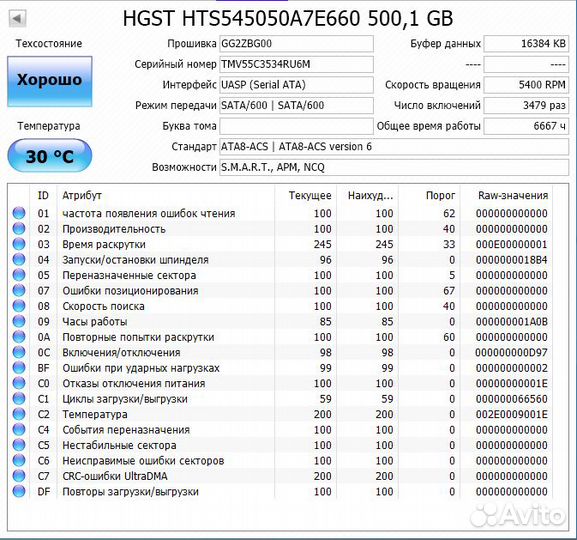Screen dimensions: 577x540
Task: Click the Атрибут column header
Action: 166,195
